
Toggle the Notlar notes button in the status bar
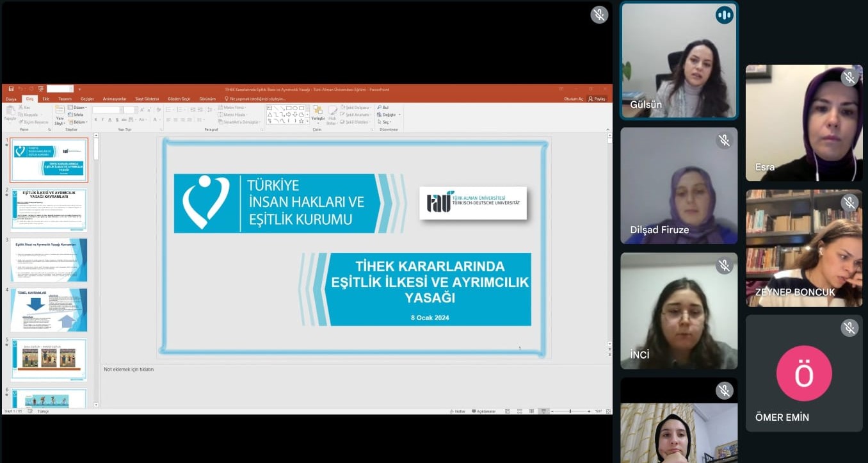[457, 411]
